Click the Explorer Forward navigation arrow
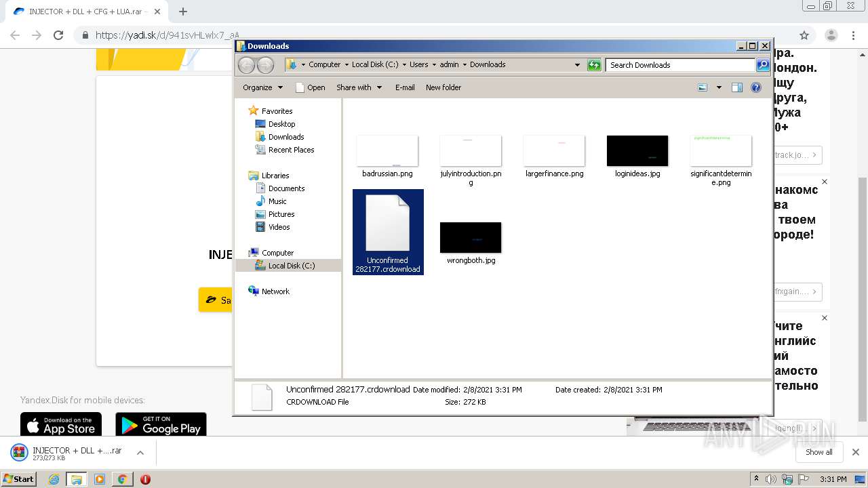Screen dimensions: 868x488 coord(266,65)
